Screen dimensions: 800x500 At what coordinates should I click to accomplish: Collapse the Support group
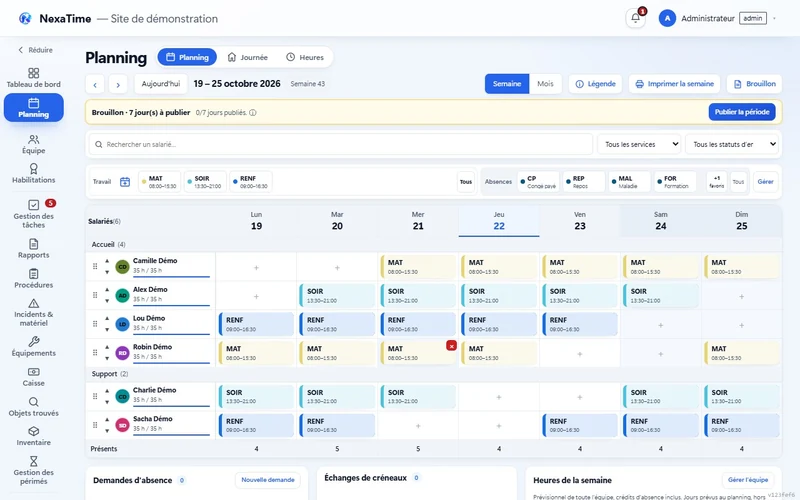[110, 374]
